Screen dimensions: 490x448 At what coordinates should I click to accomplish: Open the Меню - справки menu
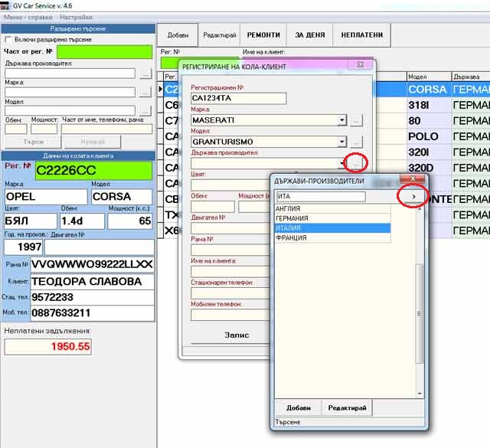click(28, 17)
